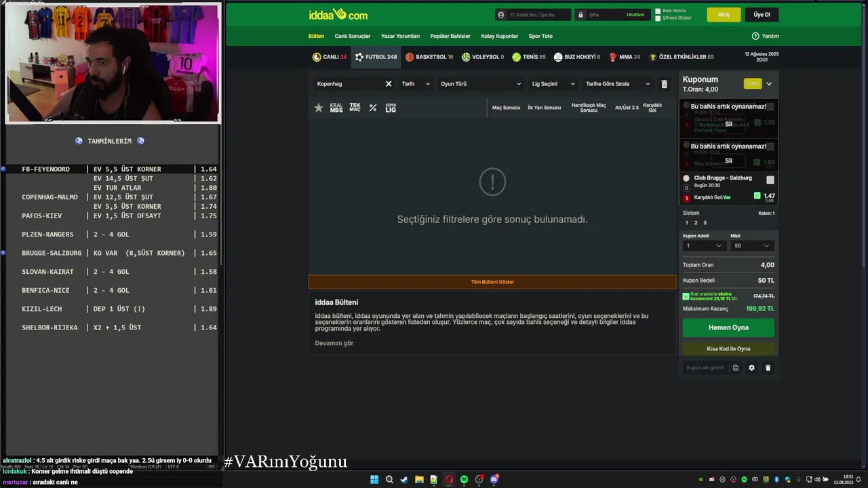The width and height of the screenshot is (868, 488).
Task: Select system option 3
Action: pyautogui.click(x=705, y=223)
